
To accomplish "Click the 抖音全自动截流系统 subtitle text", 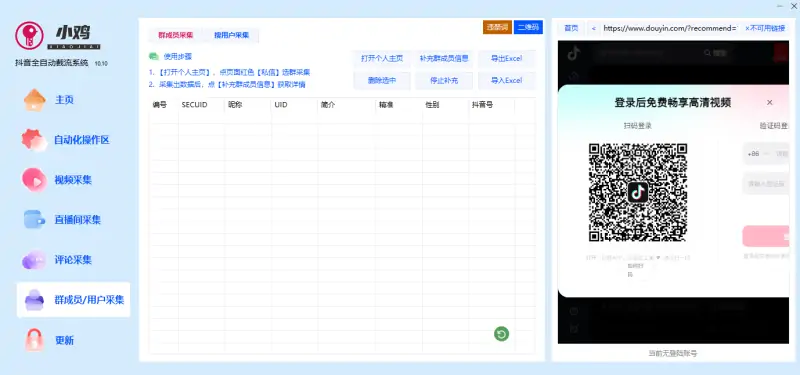I will [x=52, y=63].
